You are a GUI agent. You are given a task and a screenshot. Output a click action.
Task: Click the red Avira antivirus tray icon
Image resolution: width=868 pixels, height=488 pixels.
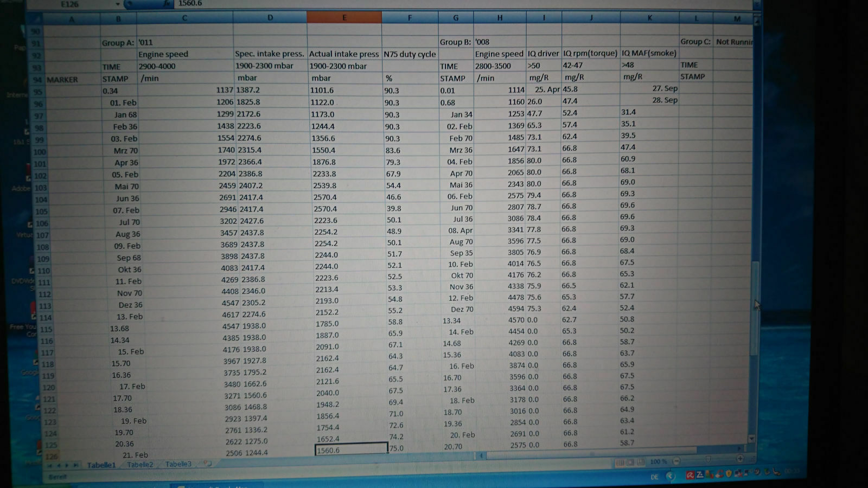pyautogui.click(x=690, y=475)
